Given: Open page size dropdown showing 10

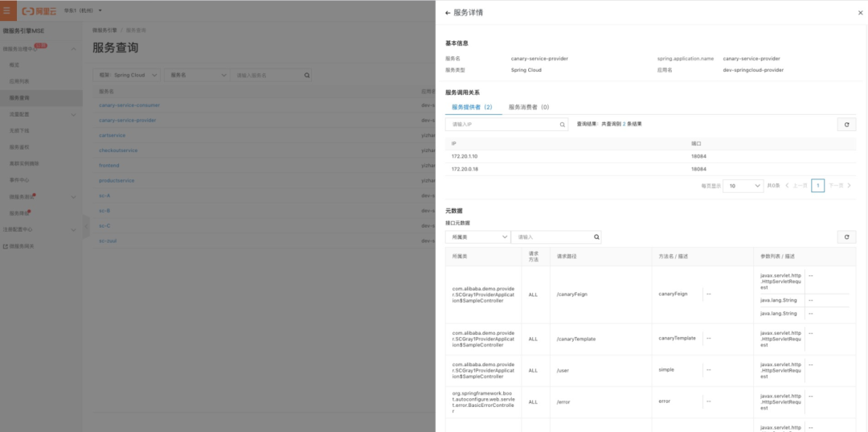Looking at the screenshot, I should [x=744, y=186].
